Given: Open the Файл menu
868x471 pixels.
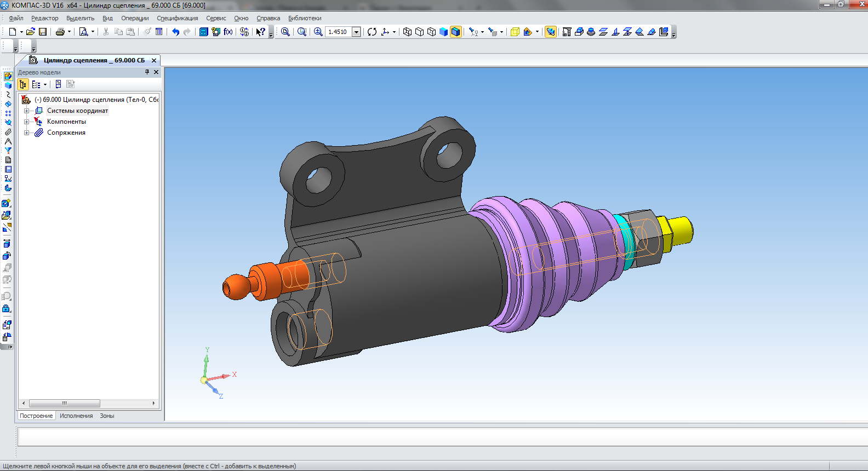Looking at the screenshot, I should pyautogui.click(x=16, y=18).
